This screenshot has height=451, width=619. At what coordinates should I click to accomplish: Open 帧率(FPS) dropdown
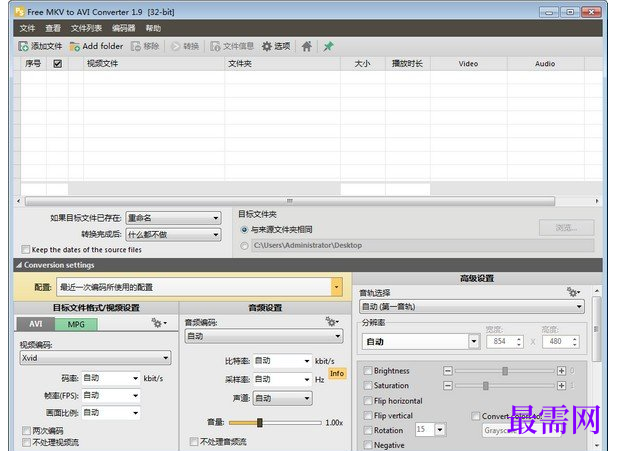click(111, 395)
